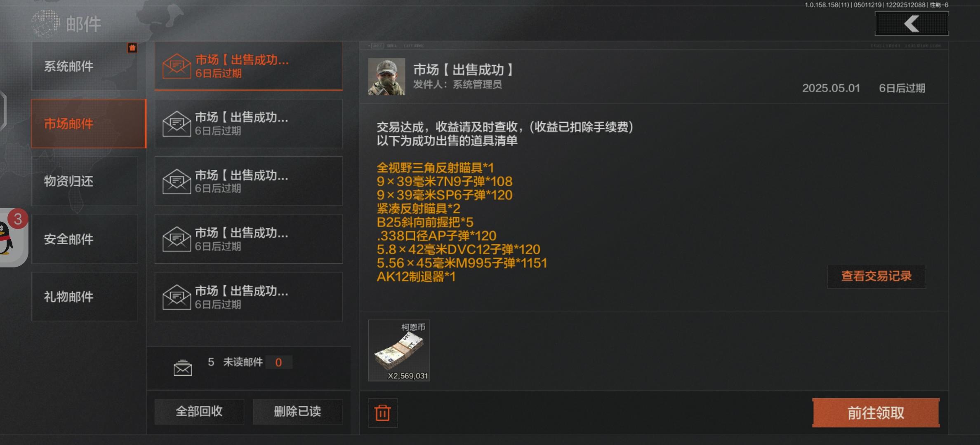Click the Koen coin cash reward item
This screenshot has width=980, height=445.
(x=399, y=350)
